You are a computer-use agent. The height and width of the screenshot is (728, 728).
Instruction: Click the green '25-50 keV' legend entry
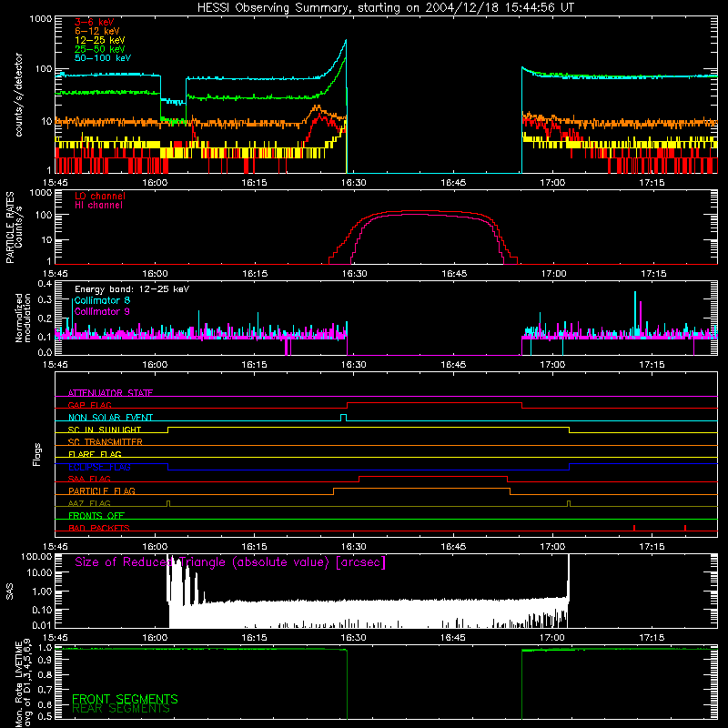[x=100, y=49]
